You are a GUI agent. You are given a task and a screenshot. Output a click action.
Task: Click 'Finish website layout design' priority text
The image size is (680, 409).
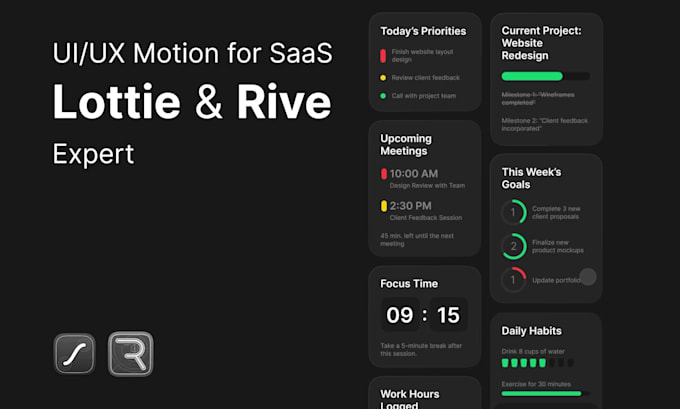click(422, 56)
